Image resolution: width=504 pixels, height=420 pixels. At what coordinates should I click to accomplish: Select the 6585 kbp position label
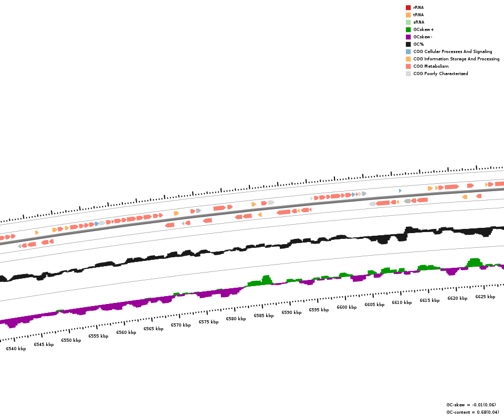(x=264, y=316)
